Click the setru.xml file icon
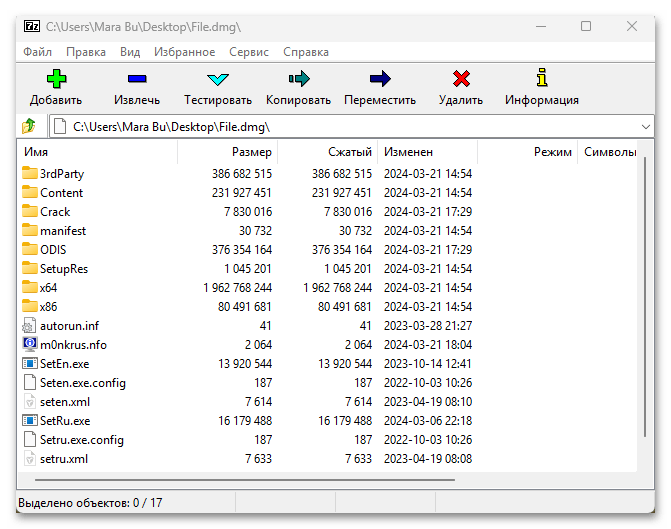This screenshot has width=671, height=529. click(x=29, y=458)
